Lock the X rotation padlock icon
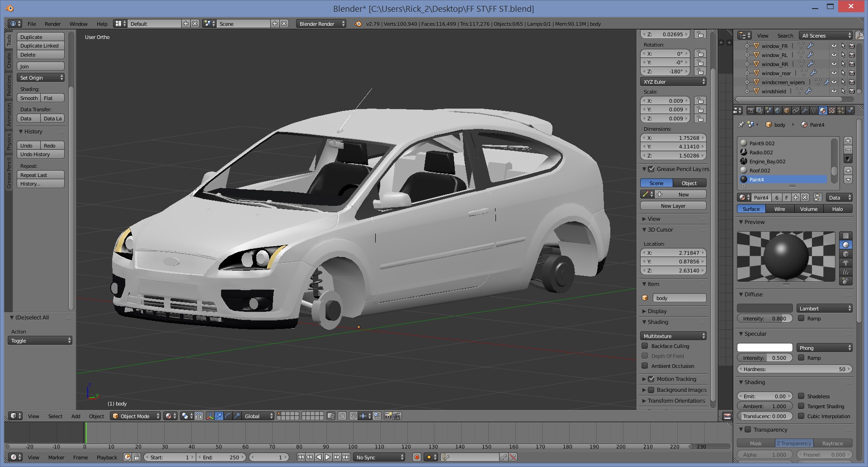 click(700, 54)
